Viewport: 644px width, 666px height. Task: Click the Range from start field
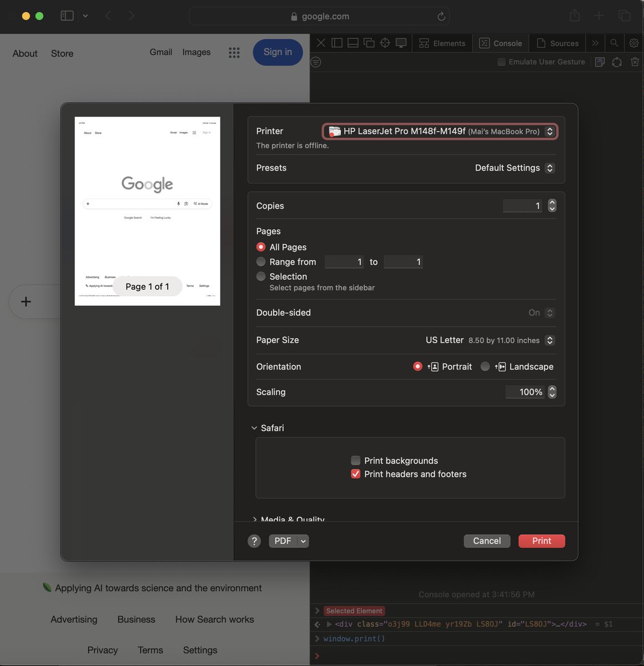(344, 262)
